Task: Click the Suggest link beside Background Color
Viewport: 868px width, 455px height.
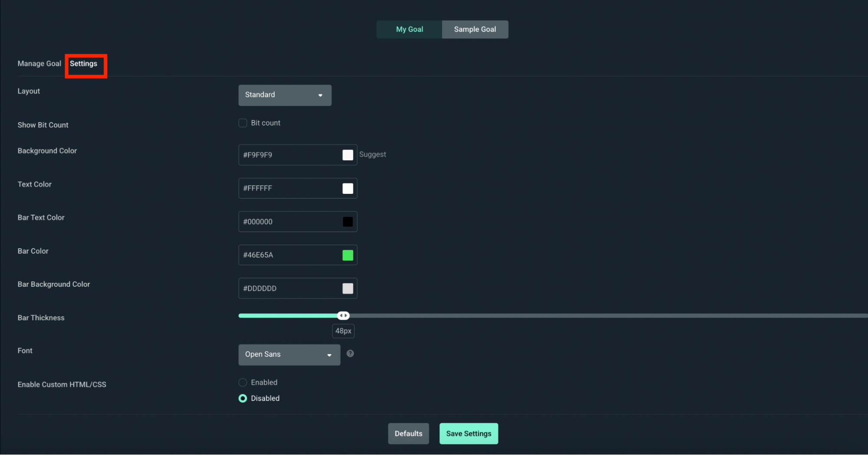Action: point(373,154)
